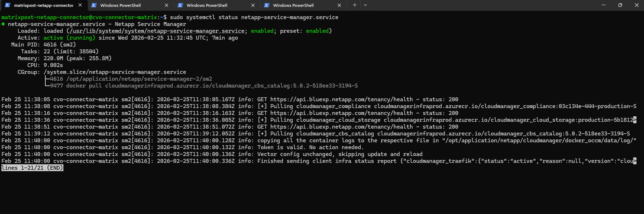The image size is (644, 214).
Task: Click the netapp-service-manager.service unit file path
Action: tap(157, 31)
